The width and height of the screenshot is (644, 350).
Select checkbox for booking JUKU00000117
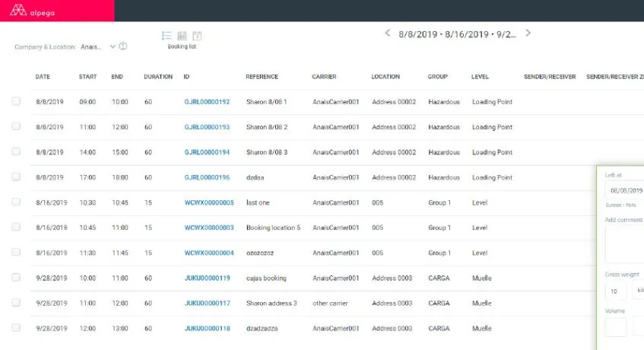16,302
